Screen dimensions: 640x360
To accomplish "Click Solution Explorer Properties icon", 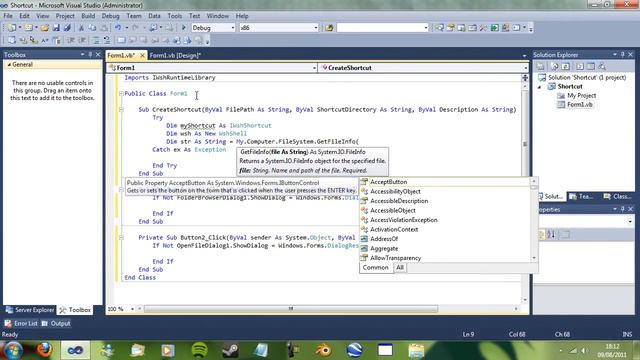I will [540, 66].
